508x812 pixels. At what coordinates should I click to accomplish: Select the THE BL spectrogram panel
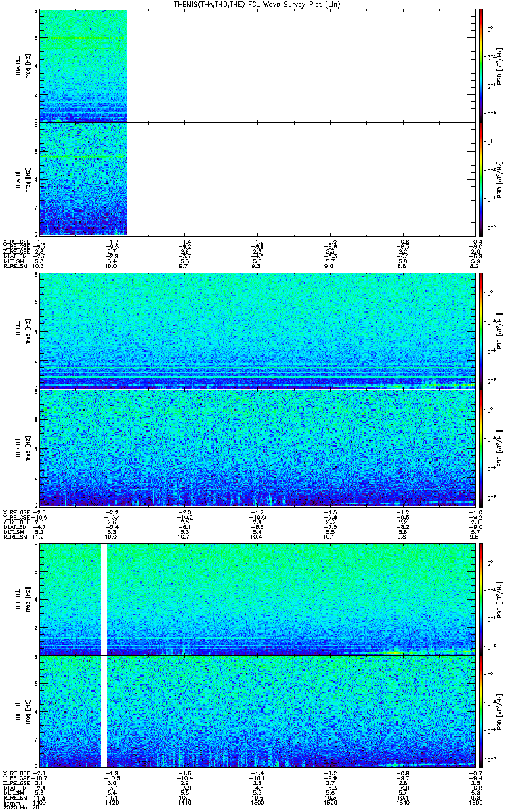(257, 599)
